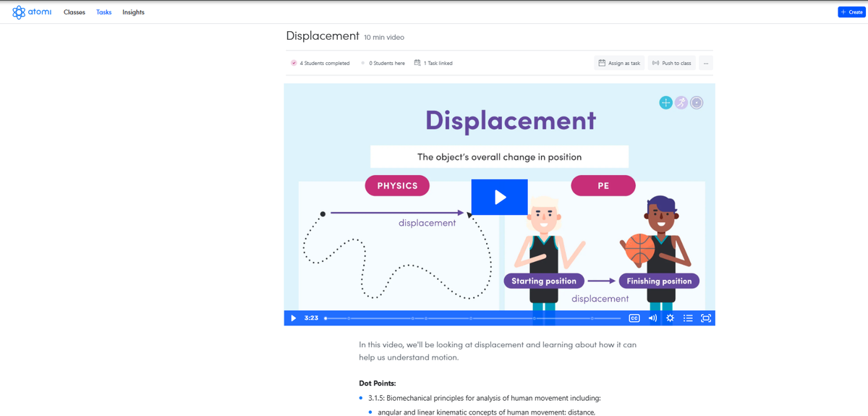This screenshot has height=416, width=868.
Task: Click the 3:23 time remaining label
Action: coord(312,318)
